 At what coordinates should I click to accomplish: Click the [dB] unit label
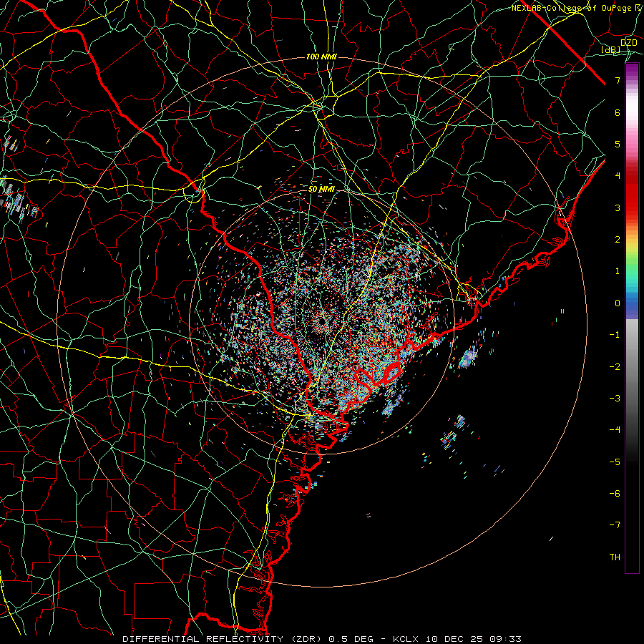611,49
